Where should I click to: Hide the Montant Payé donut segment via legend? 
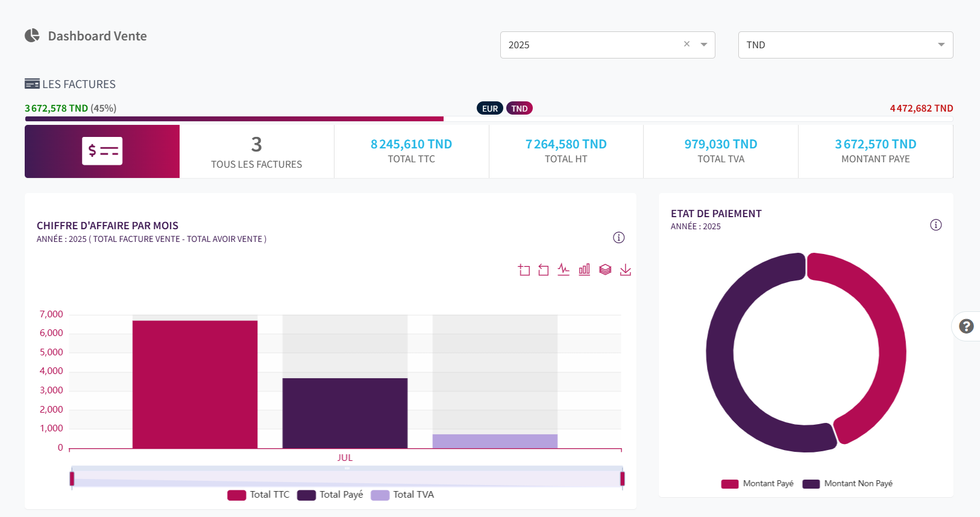[758, 484]
